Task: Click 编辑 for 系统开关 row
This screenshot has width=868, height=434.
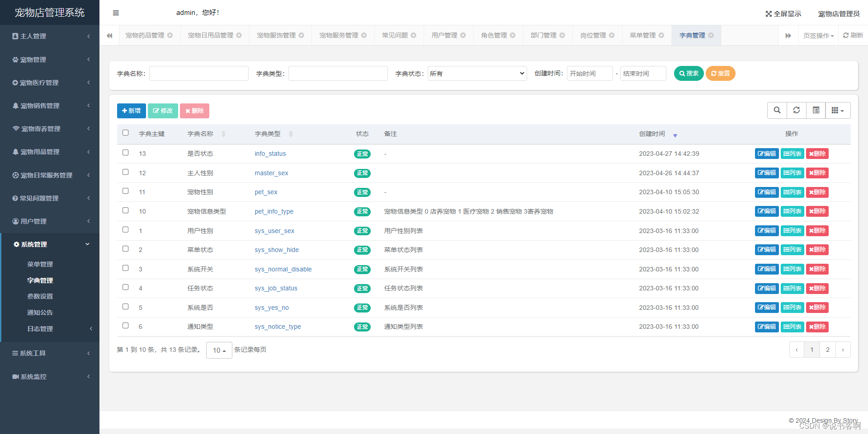Action: click(767, 269)
